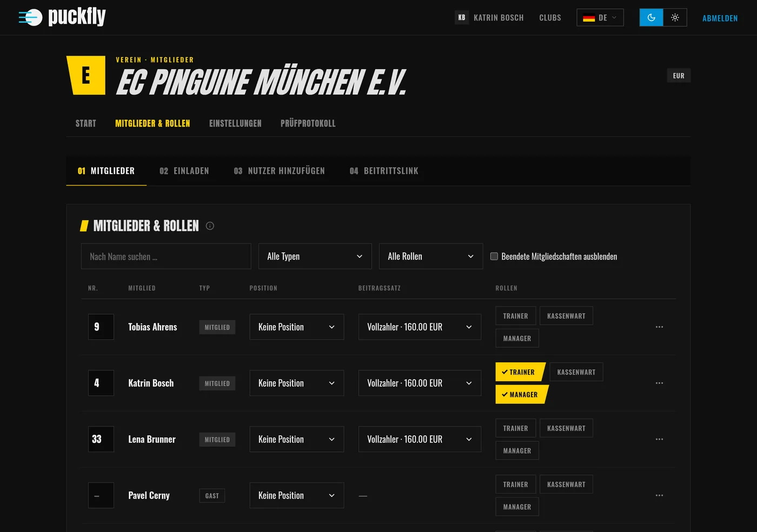This screenshot has height=532, width=757.
Task: Click member name Lena Brunner
Action: 152,440
